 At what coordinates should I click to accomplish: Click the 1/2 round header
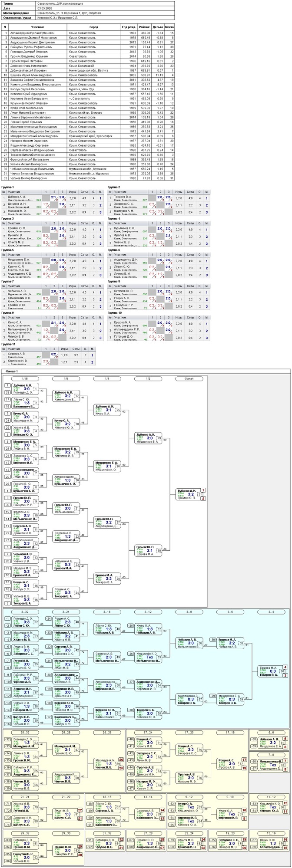[x=148, y=379]
